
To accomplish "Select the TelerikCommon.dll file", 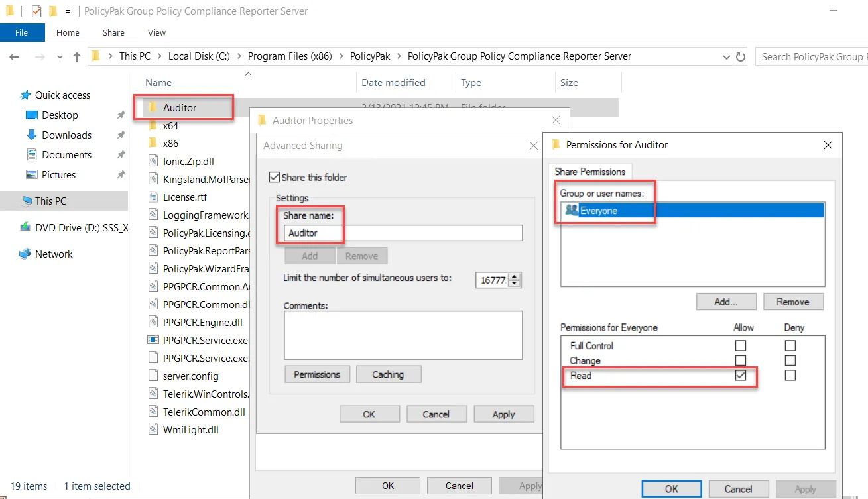I will 204,412.
